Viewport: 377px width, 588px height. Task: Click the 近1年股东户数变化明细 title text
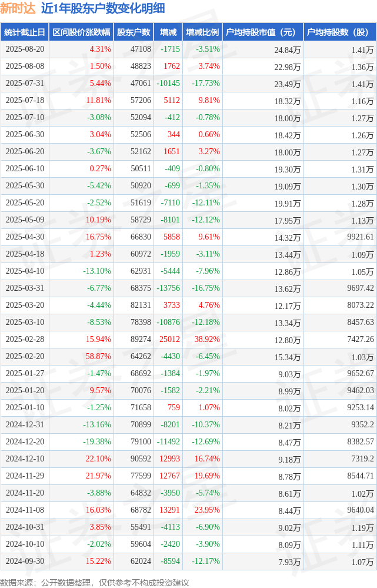[103, 8]
